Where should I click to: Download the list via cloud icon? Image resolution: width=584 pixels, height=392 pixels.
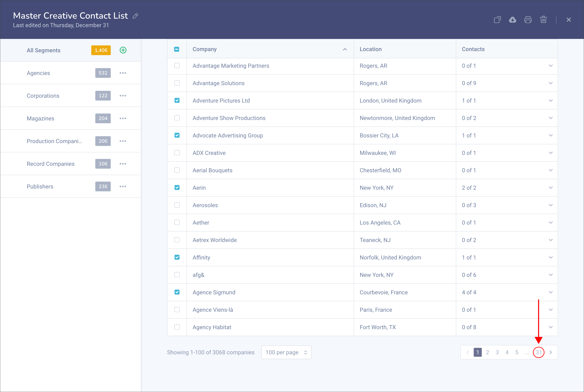point(512,20)
